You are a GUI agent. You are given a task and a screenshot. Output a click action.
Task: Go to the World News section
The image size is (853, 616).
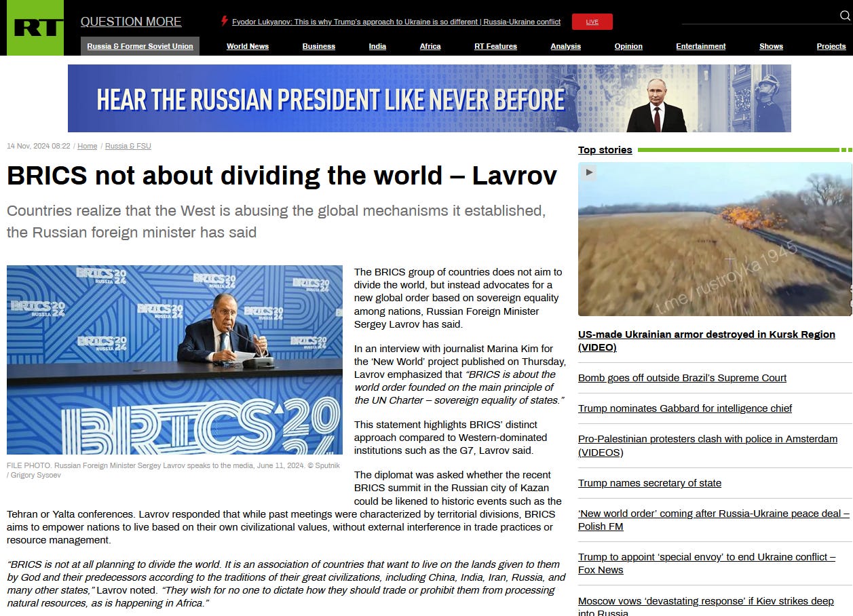click(x=248, y=46)
